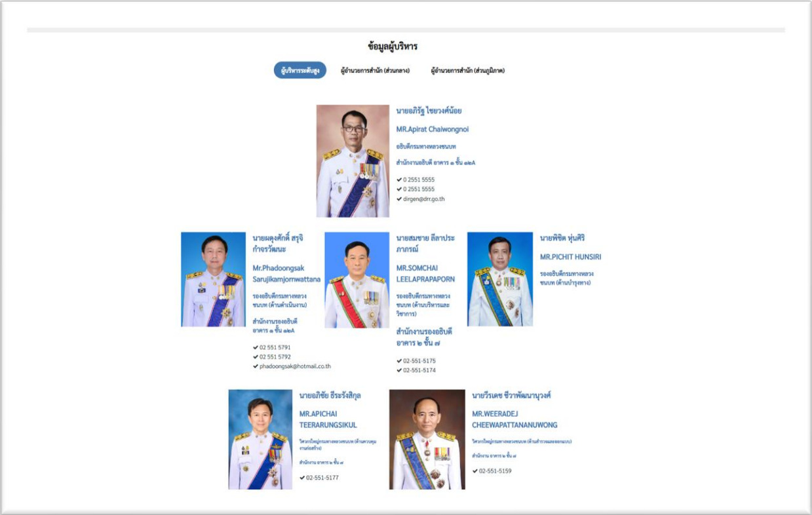Open photo beside MR.SOMCHAI LEELAPRAPAPORN name
This screenshot has width=812, height=515.
pyautogui.click(x=357, y=280)
